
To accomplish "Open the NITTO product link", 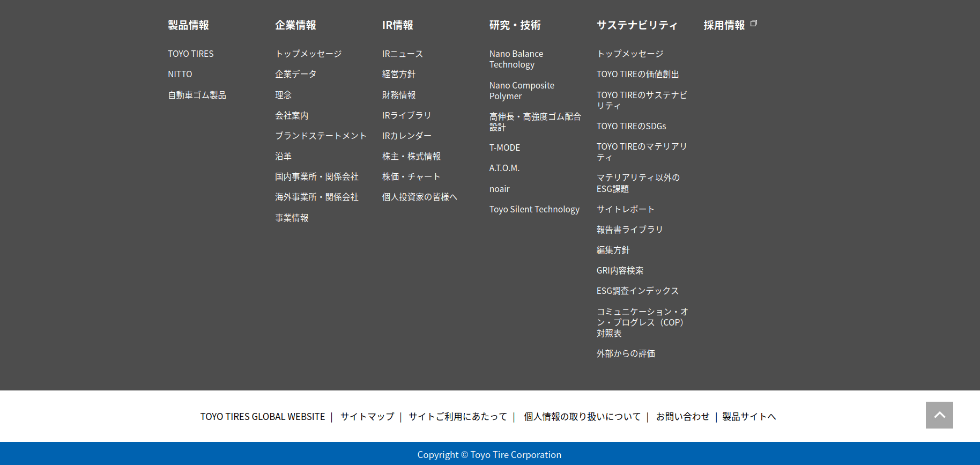I will 180,74.
